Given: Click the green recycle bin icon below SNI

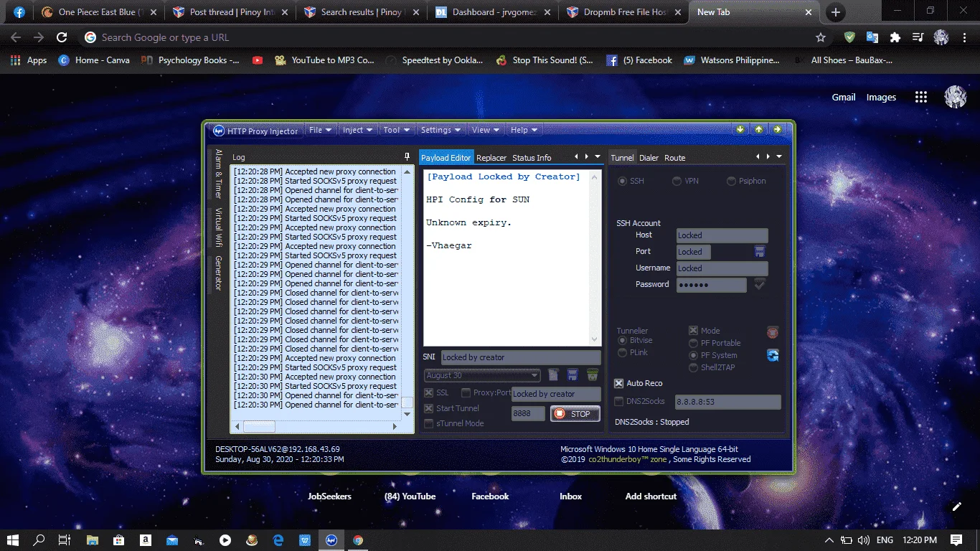Looking at the screenshot, I should click(x=593, y=375).
